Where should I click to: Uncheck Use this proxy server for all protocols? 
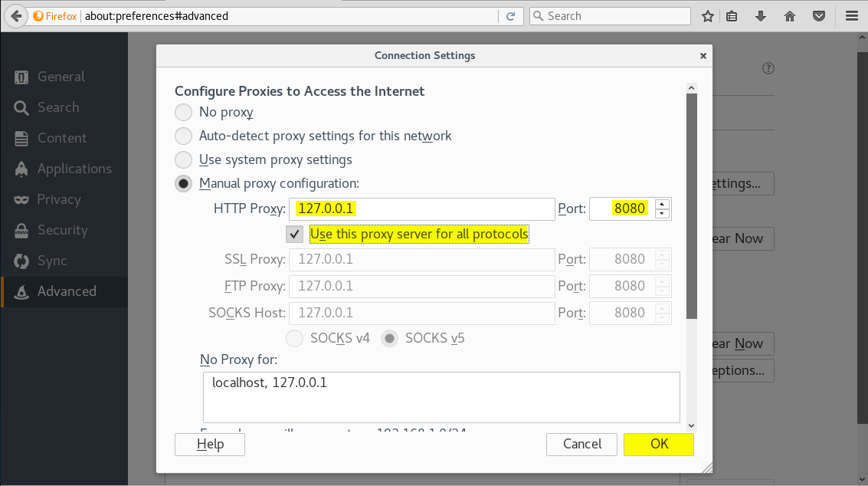(295, 234)
